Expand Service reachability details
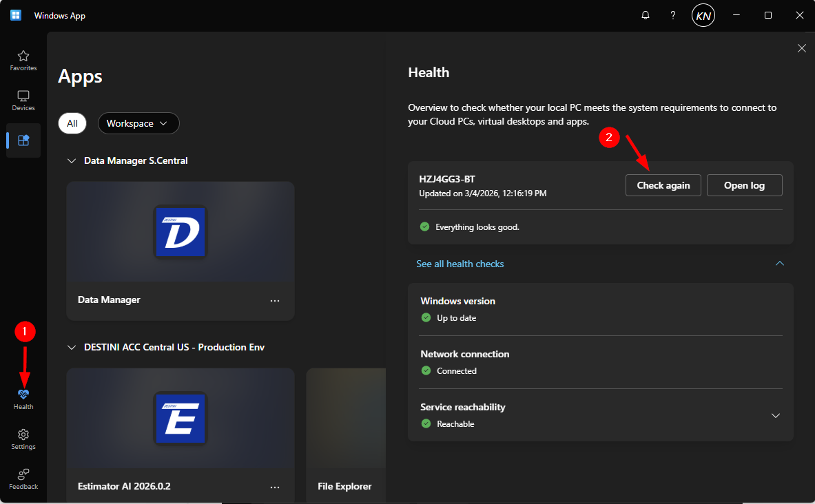The height and width of the screenshot is (504, 815). (x=776, y=416)
